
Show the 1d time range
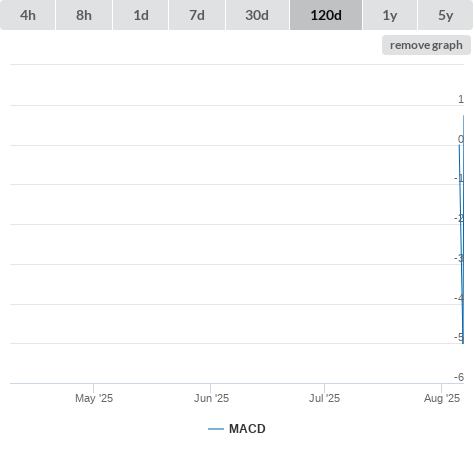[141, 15]
